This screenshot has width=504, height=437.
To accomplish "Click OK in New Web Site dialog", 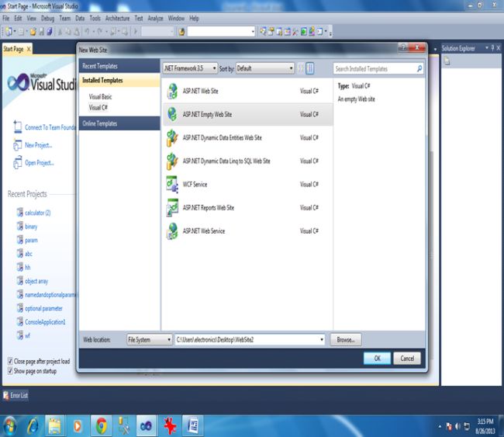I will pyautogui.click(x=377, y=358).
